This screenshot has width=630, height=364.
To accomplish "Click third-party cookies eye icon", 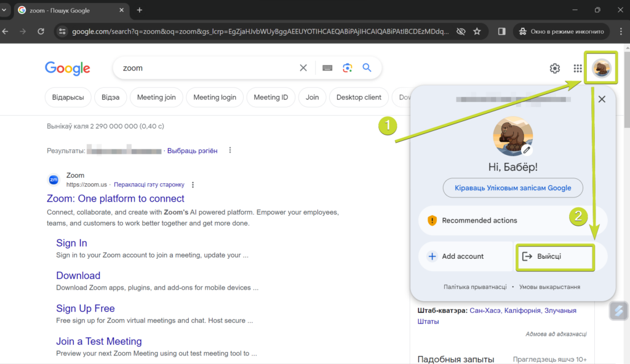I will tap(461, 31).
